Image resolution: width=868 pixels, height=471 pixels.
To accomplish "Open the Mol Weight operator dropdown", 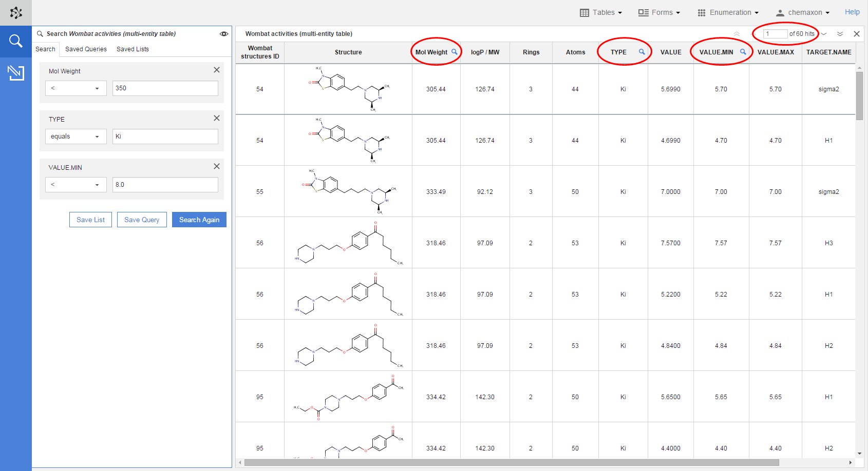I will pyautogui.click(x=76, y=88).
